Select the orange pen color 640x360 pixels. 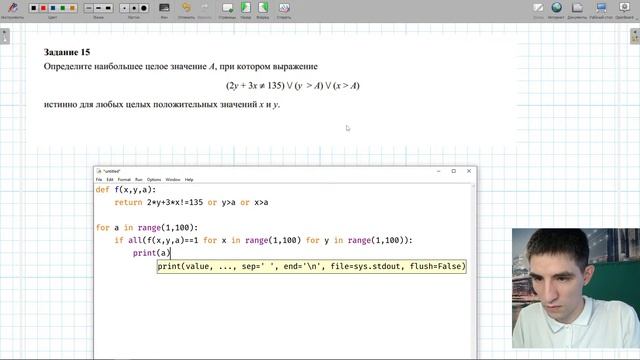(72, 8)
